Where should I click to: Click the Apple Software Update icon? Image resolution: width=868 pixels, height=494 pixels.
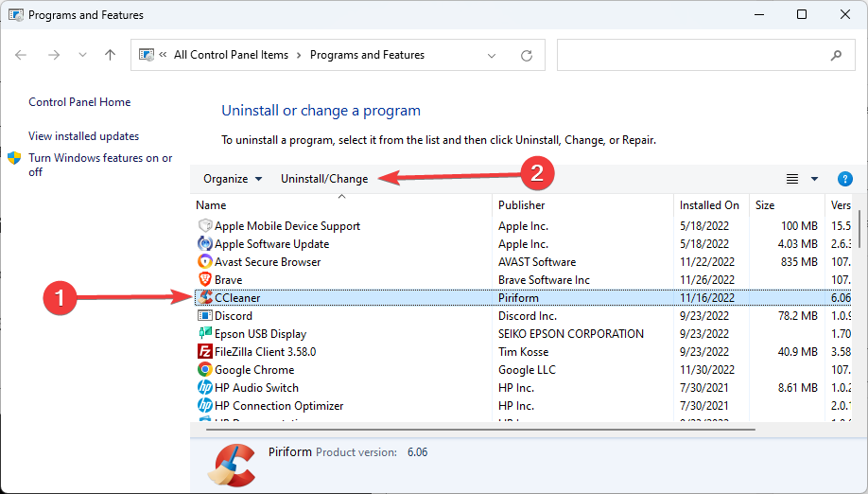click(x=205, y=243)
